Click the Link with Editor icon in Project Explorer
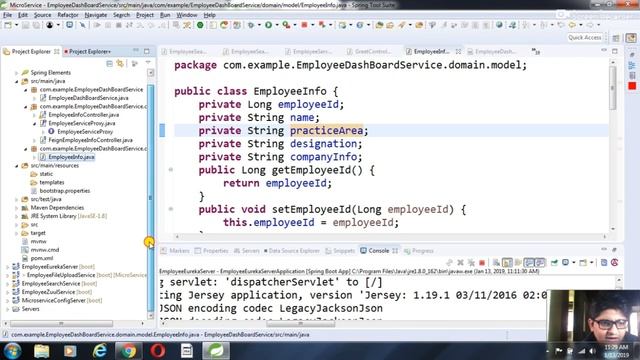This screenshot has height=360, width=640. (120, 64)
